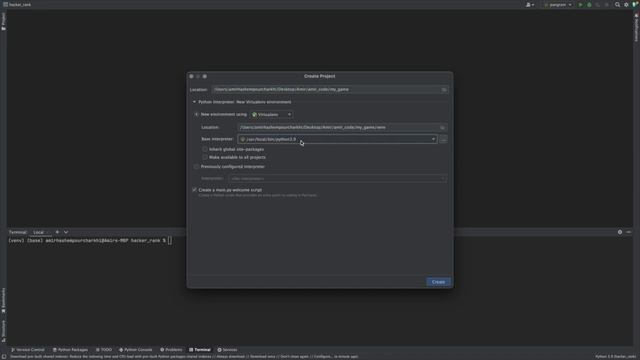The height and width of the screenshot is (360, 640).
Task: Open the terminal sessions dropdown chevron
Action: pos(66,232)
